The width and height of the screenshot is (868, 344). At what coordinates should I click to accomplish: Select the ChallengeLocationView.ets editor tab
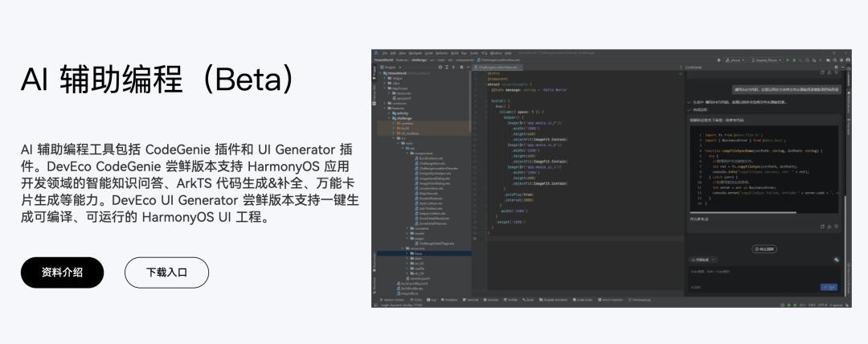coord(497,67)
